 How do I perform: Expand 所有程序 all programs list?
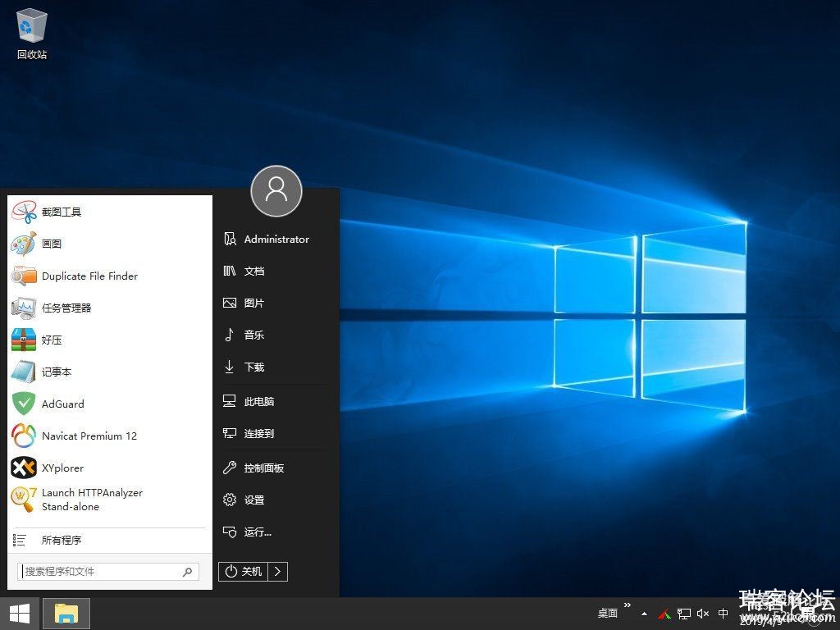pyautogui.click(x=110, y=540)
